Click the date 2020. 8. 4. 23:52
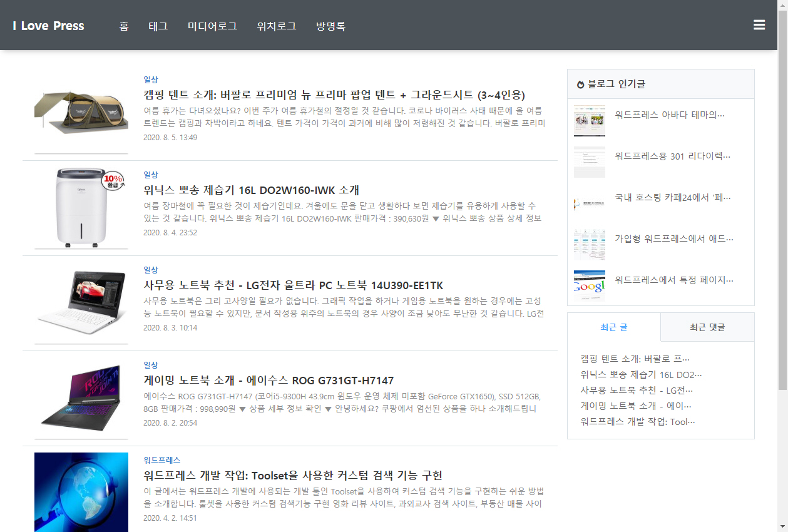Image resolution: width=788 pixels, height=532 pixels. point(170,232)
